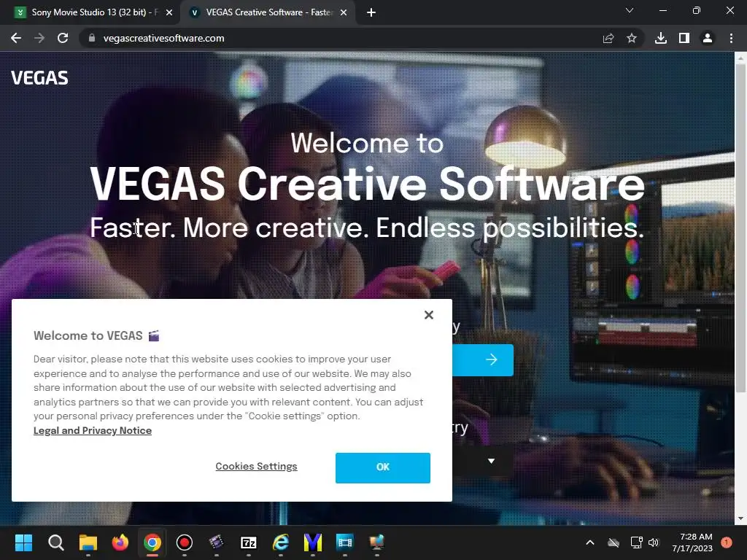The width and height of the screenshot is (747, 560).
Task: Open Chrome's three-dot menu
Action: 731,38
